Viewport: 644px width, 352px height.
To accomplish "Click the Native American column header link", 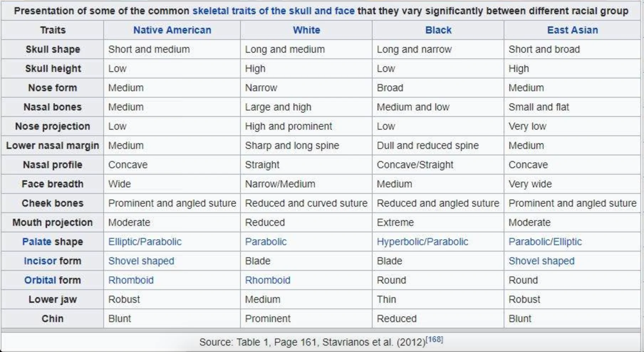I will coord(172,30).
